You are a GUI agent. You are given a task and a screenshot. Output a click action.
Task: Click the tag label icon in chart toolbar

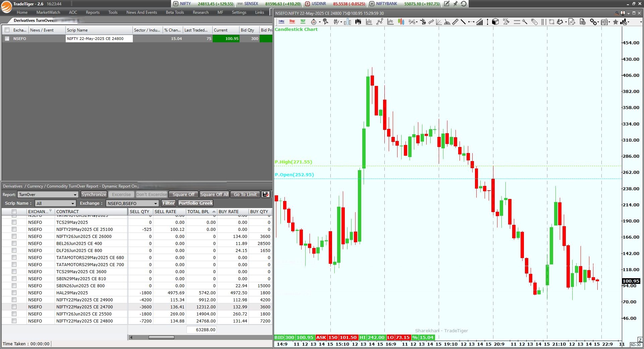534,22
